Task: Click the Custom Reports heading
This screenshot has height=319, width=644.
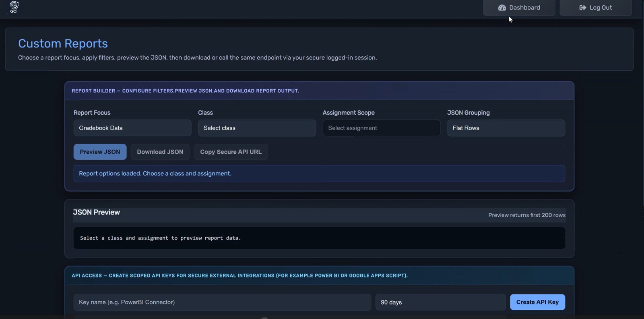Action: 63,43
